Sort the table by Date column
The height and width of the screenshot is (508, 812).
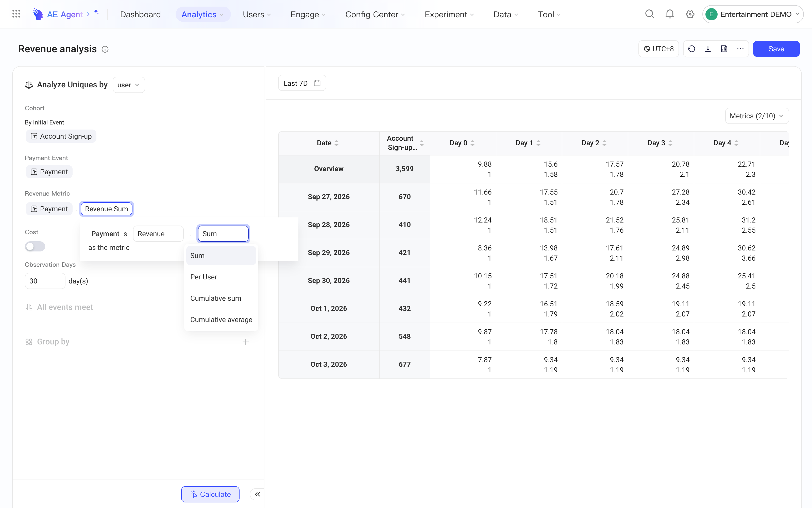[x=336, y=143]
